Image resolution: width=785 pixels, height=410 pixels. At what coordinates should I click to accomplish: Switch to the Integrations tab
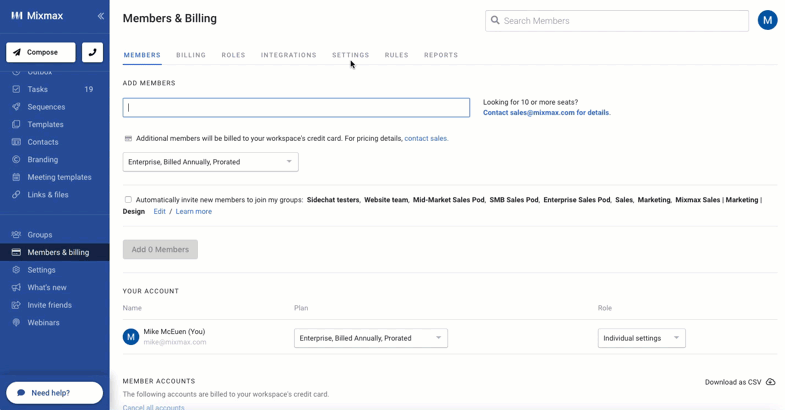(288, 55)
